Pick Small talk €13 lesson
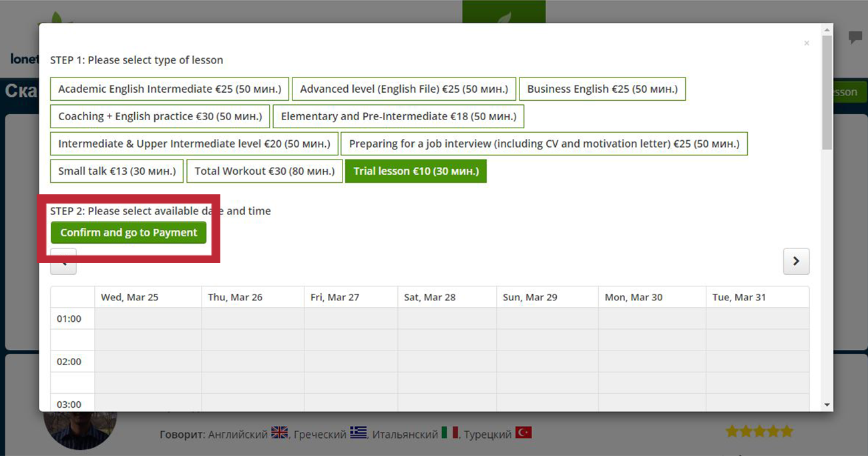The image size is (868, 456). pyautogui.click(x=117, y=171)
